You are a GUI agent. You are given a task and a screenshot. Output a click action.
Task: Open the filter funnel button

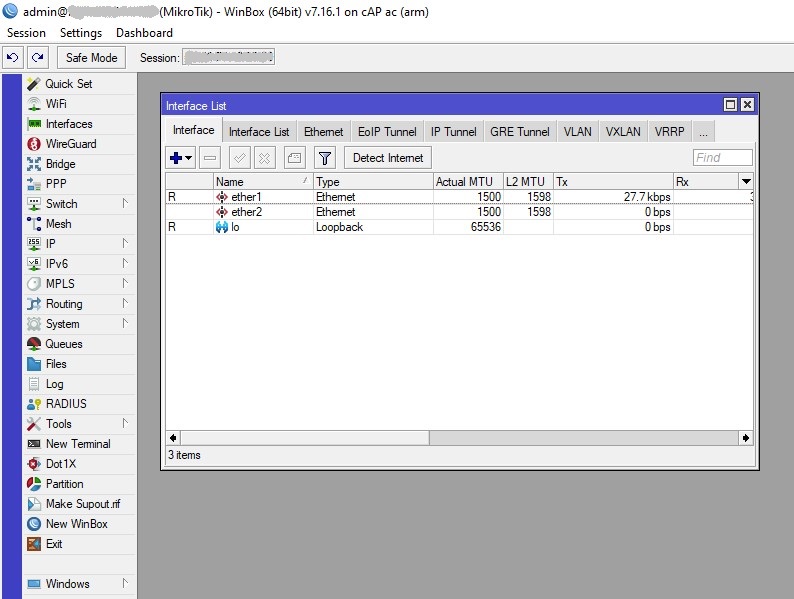tap(325, 158)
